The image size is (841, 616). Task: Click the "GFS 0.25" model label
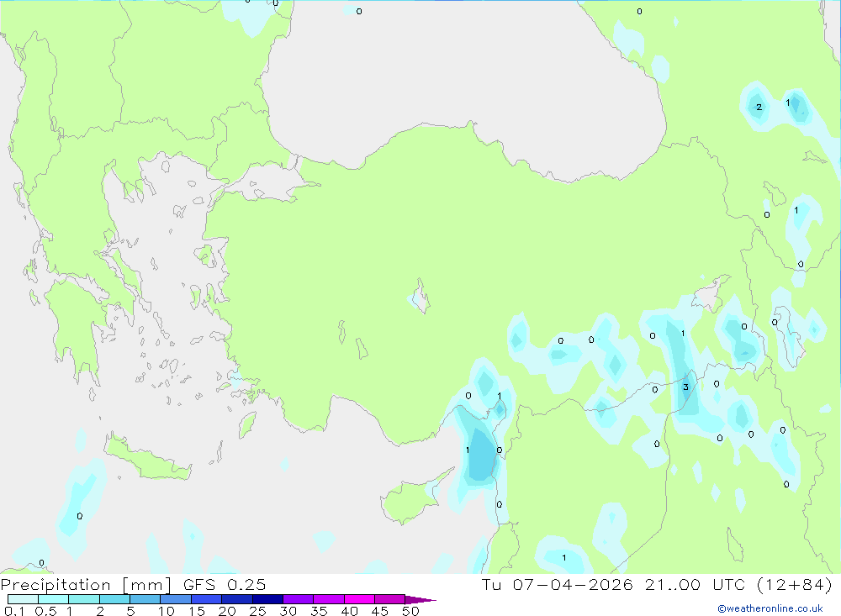click(225, 584)
